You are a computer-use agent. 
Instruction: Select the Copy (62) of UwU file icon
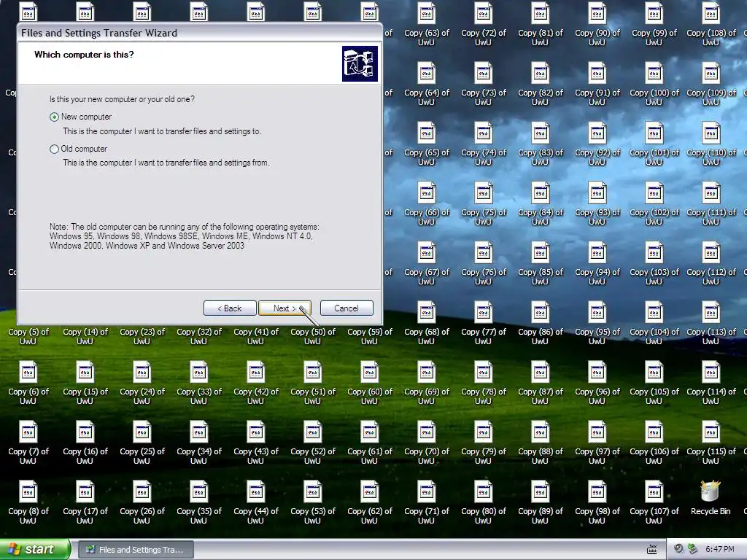pos(370,492)
